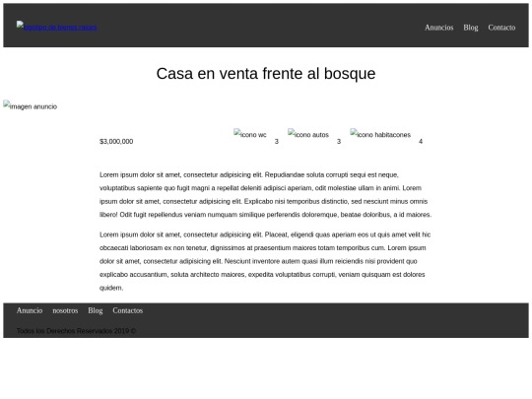Click the paragraph starting 'Lorem ipsum dolor sit amet, consectetur adipisicing elit. Repudiandae'
Viewport: 532px width, 399px height.
266,195
